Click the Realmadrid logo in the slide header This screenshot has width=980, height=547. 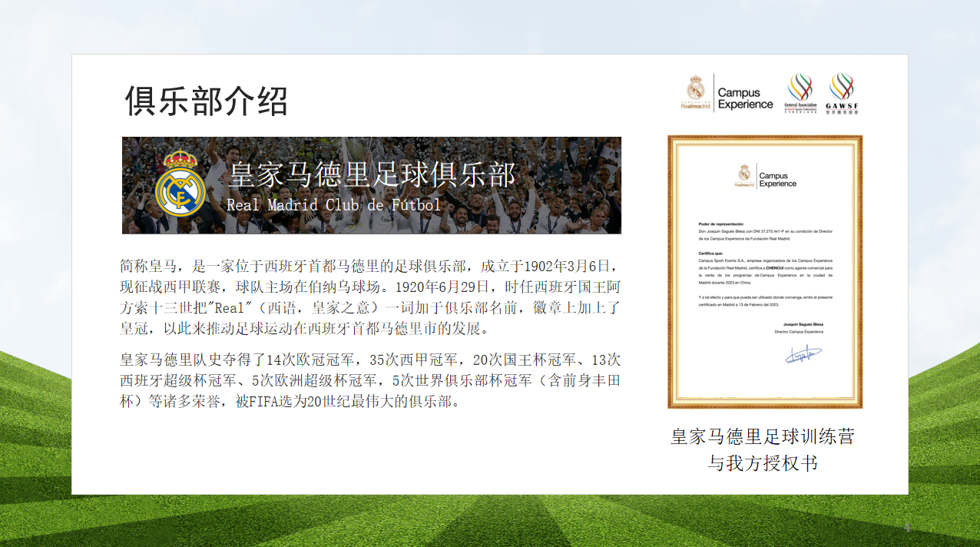696,93
